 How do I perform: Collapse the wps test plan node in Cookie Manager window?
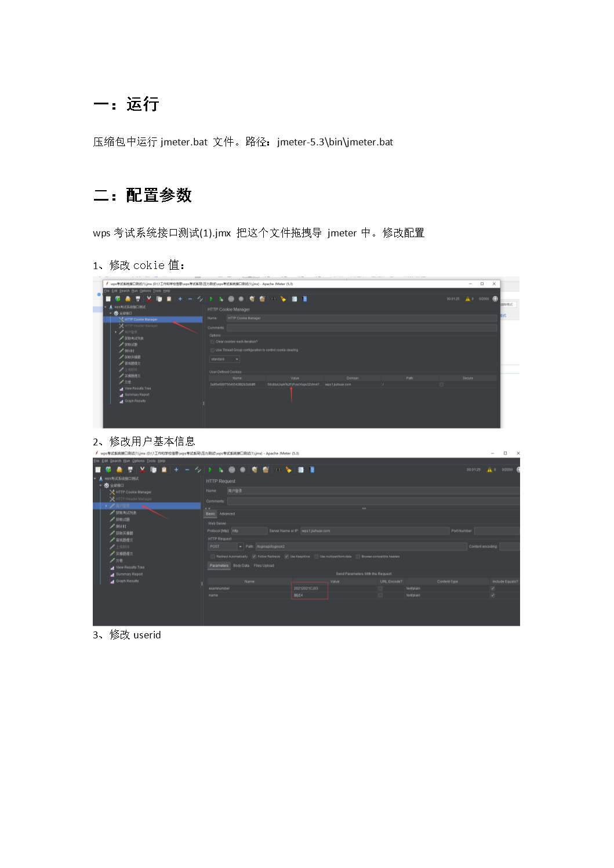click(x=106, y=307)
